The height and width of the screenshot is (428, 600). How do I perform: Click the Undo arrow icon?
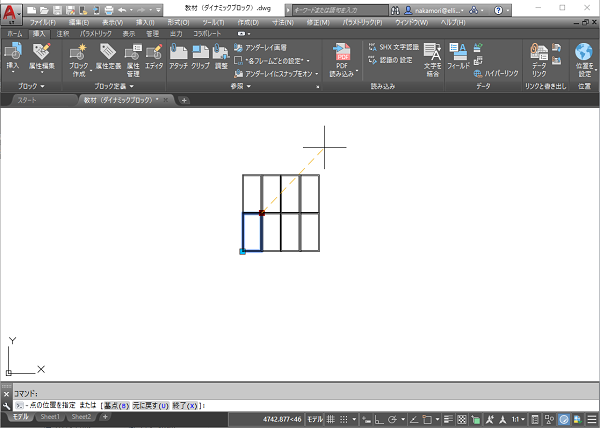coord(122,10)
